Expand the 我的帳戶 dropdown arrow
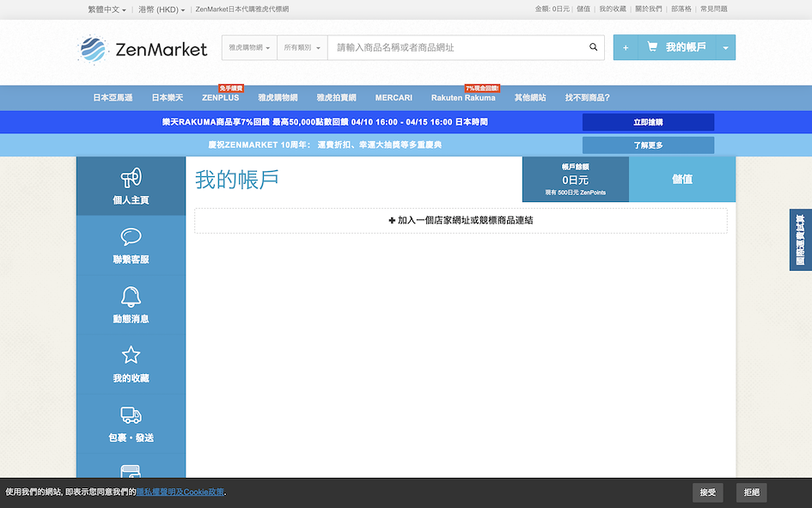812x508 pixels. tap(725, 47)
